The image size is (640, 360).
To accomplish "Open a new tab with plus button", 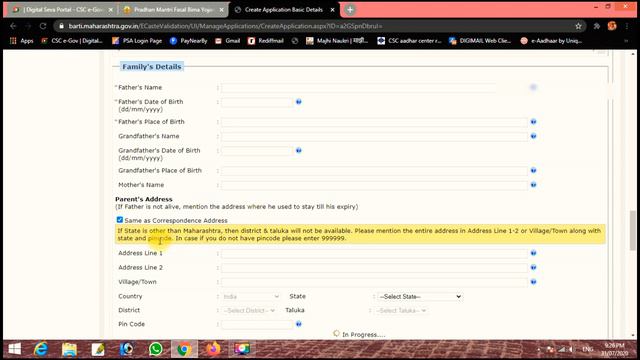I will click(x=350, y=9).
